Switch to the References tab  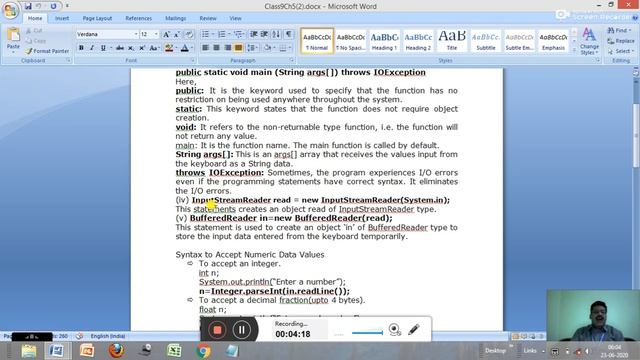tap(138, 18)
